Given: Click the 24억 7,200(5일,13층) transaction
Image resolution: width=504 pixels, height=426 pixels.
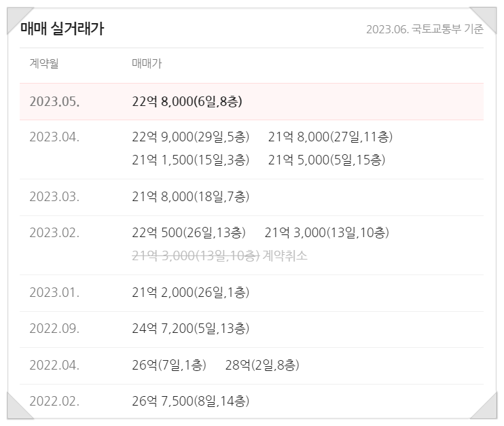Looking at the screenshot, I should point(190,329).
